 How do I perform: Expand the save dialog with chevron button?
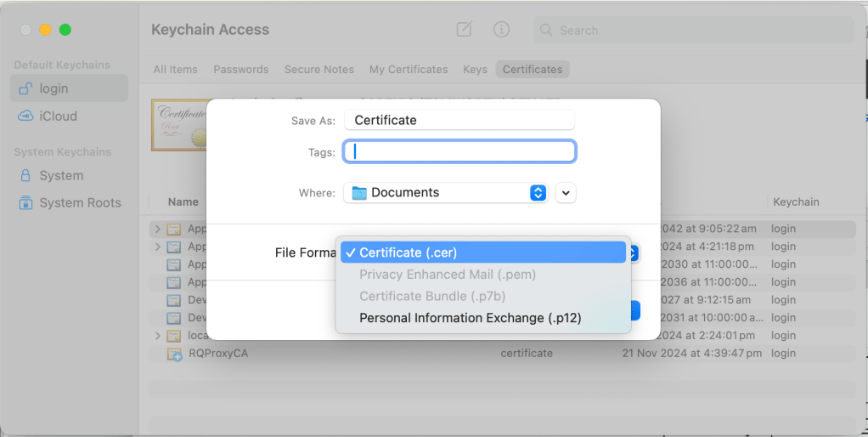coord(566,193)
